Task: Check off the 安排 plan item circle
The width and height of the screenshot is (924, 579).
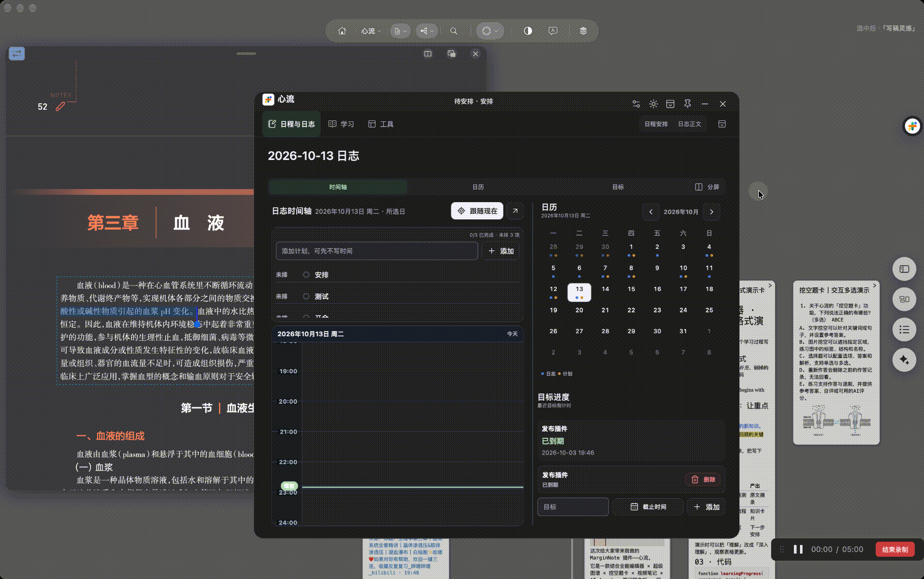Action: (x=306, y=275)
